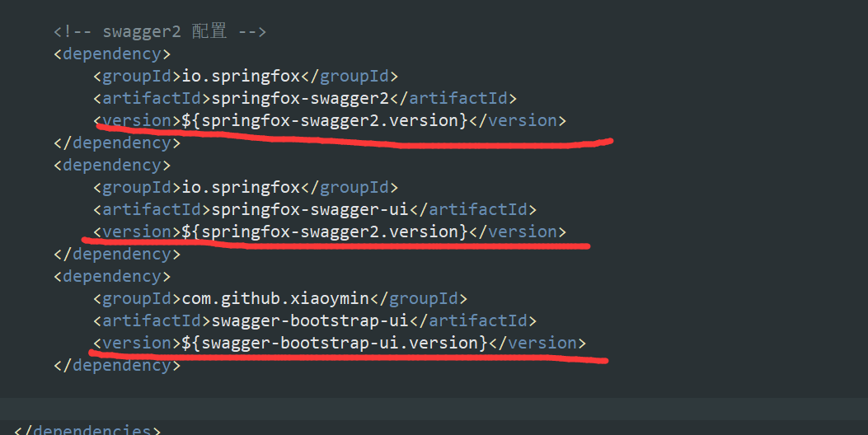Click io.springfox in second groupId
The width and height of the screenshot is (868, 435).
click(241, 187)
